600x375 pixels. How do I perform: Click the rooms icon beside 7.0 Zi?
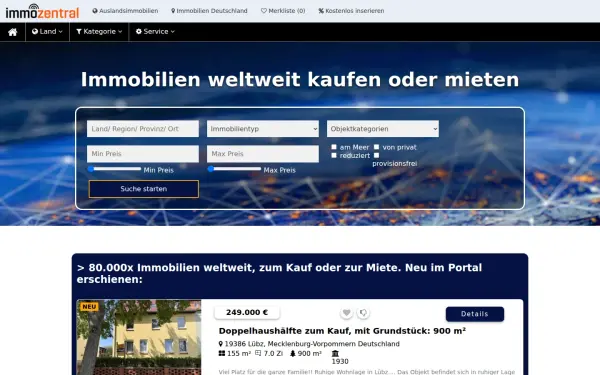(x=258, y=353)
